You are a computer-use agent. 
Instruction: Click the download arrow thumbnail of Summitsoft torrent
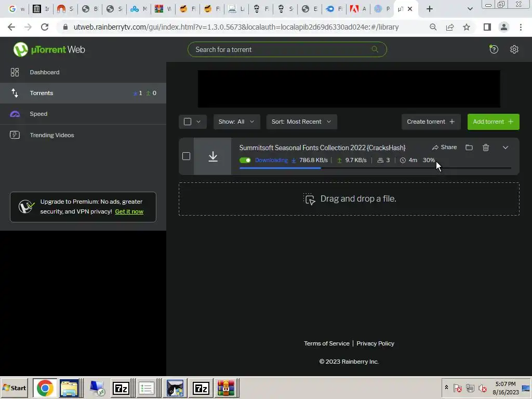point(212,156)
